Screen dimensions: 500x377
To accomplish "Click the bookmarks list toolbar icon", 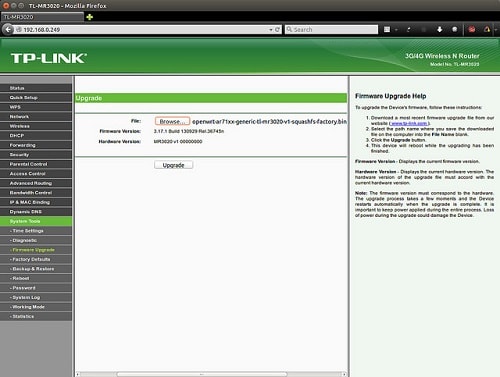I will tap(387, 30).
